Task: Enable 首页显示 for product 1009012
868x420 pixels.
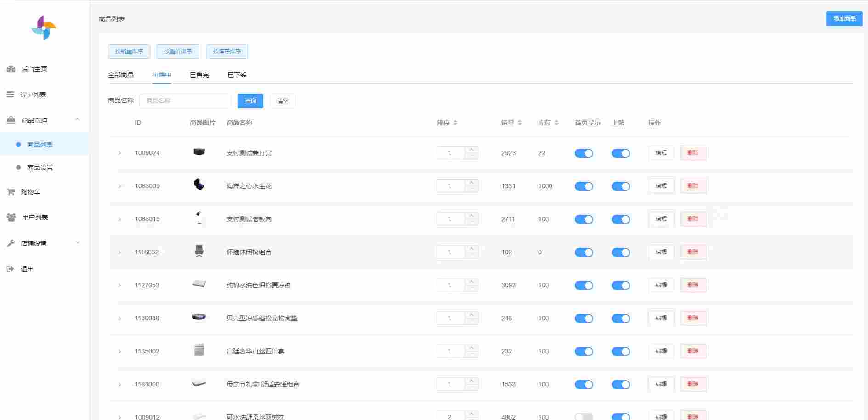Action: [584, 416]
